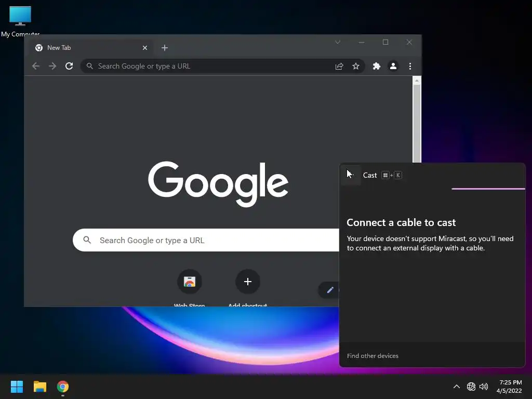Image resolution: width=532 pixels, height=399 pixels.
Task: Click the back arrow in the Cast panel
Action: click(351, 175)
